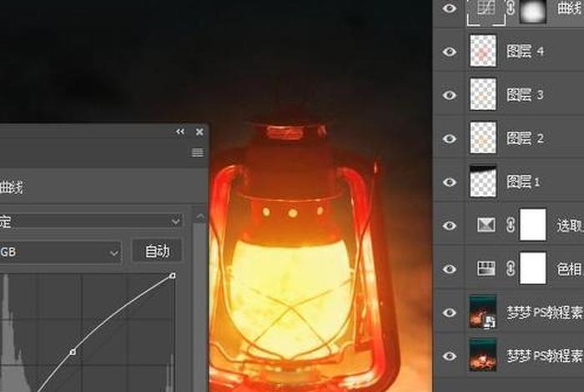Click the 色相 layer name
This screenshot has width=584, height=392.
[x=570, y=269]
